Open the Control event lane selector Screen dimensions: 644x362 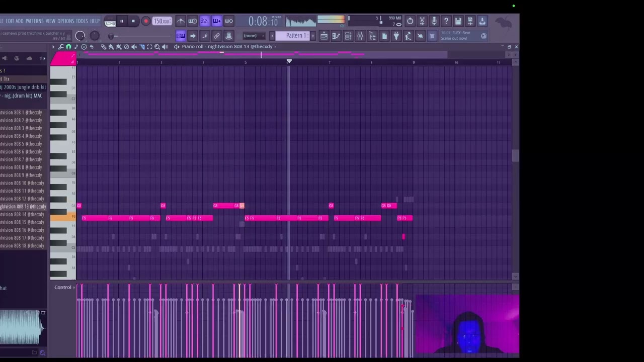(64, 288)
